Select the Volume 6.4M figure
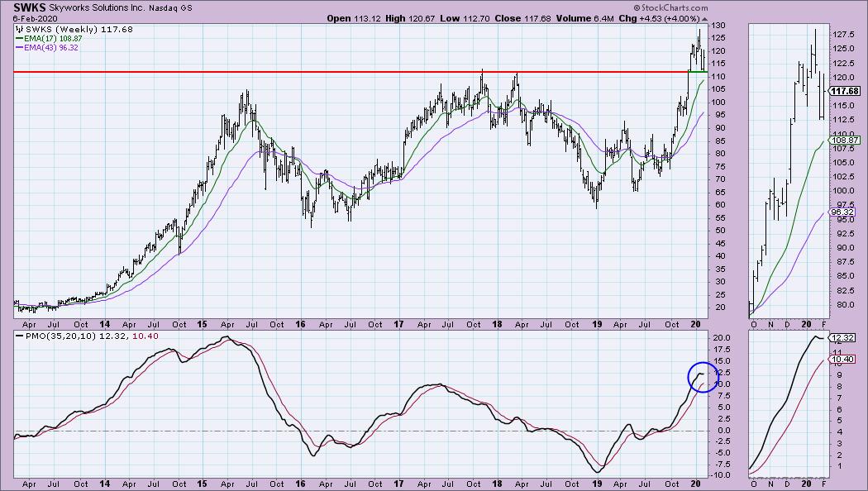 584,18
